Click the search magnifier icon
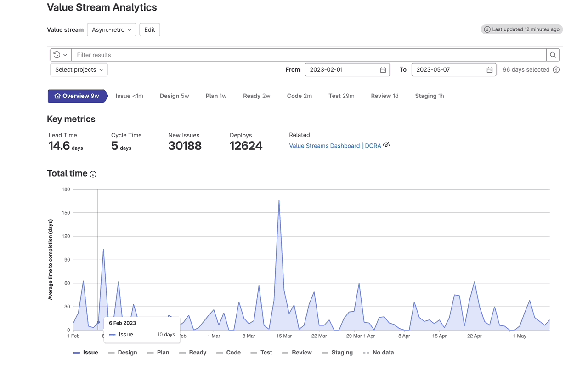Screen dimensions: 588x365 pyautogui.click(x=553, y=55)
